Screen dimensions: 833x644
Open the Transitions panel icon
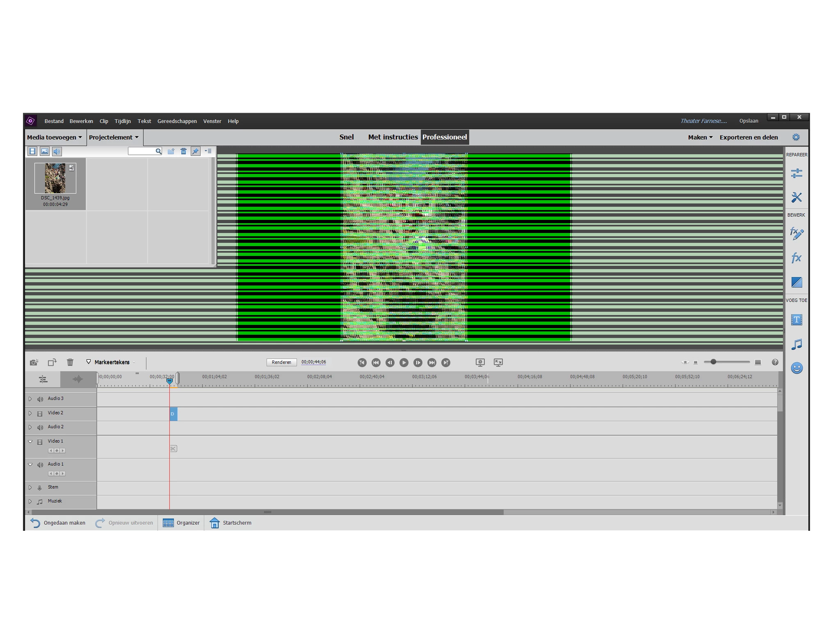796,282
